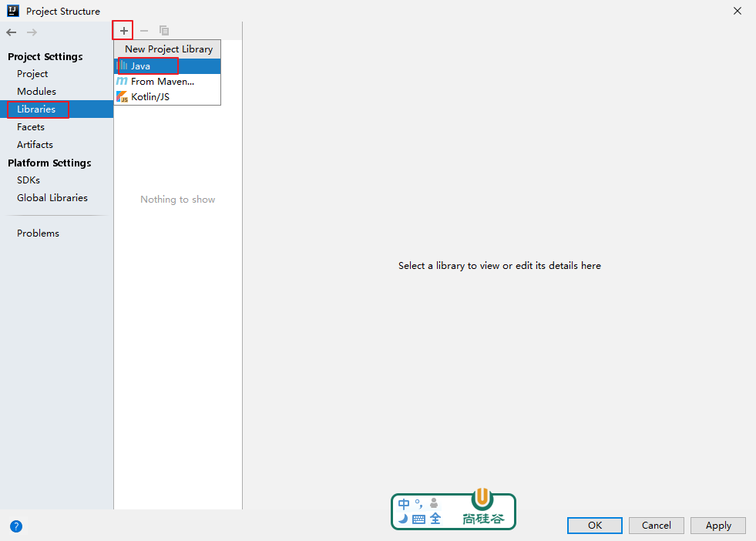The height and width of the screenshot is (541, 756).
Task: Click the Apply button
Action: [x=718, y=526]
